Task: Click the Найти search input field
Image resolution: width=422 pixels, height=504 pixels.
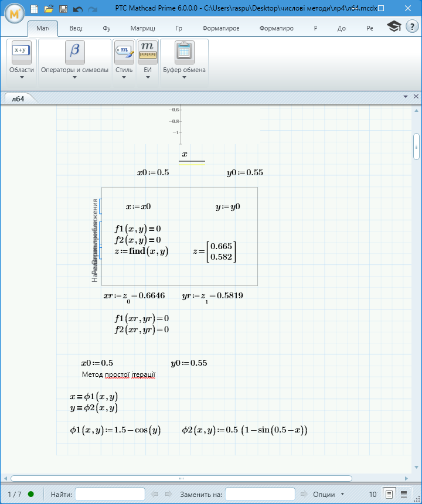Action: point(110,494)
